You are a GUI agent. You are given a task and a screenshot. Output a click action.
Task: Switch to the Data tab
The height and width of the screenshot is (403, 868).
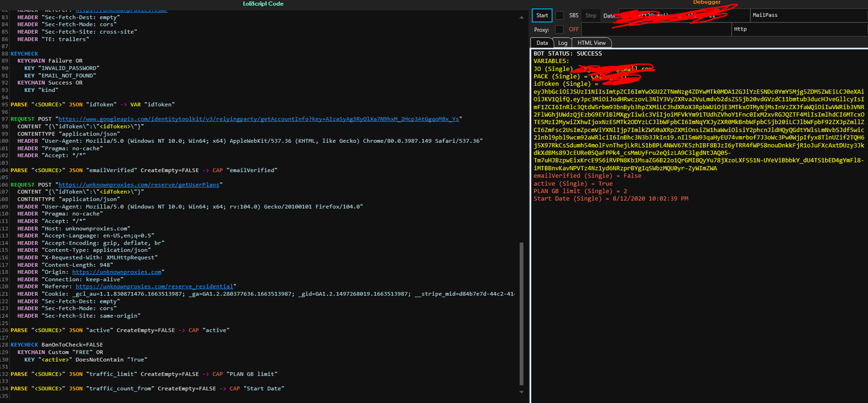(542, 43)
